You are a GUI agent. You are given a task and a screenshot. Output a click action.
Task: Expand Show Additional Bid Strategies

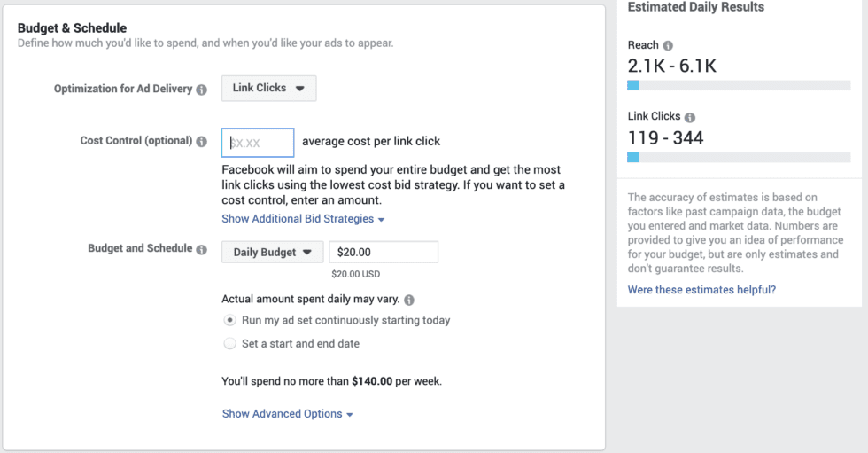303,219
